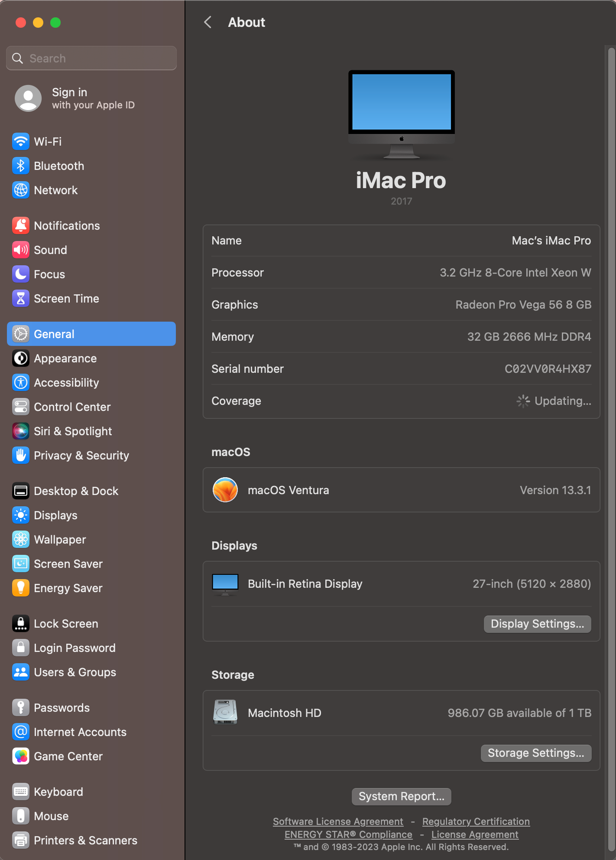Open Screen Saver icon
The height and width of the screenshot is (860, 616).
pyautogui.click(x=21, y=564)
